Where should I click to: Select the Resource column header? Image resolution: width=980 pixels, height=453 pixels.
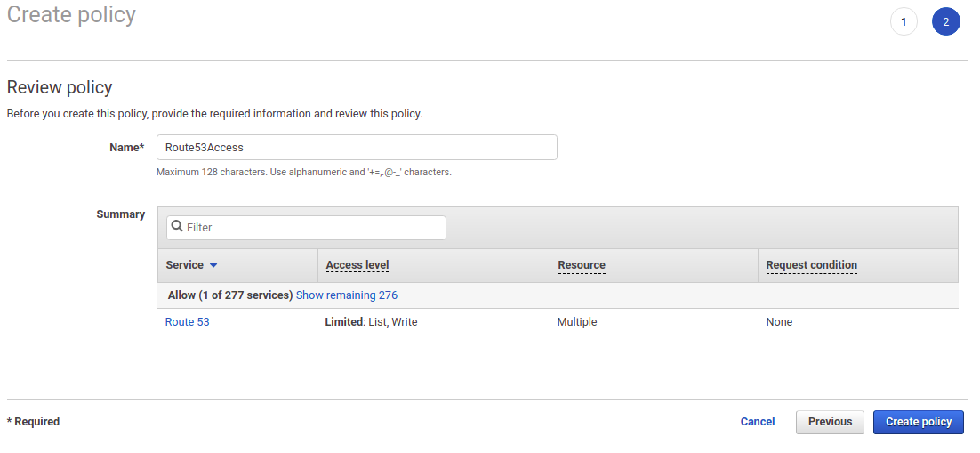tap(582, 264)
